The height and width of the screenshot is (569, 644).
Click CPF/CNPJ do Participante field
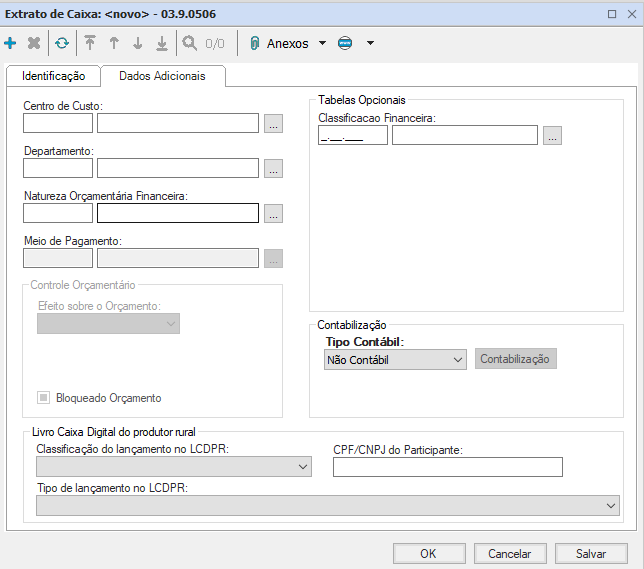pos(447,467)
